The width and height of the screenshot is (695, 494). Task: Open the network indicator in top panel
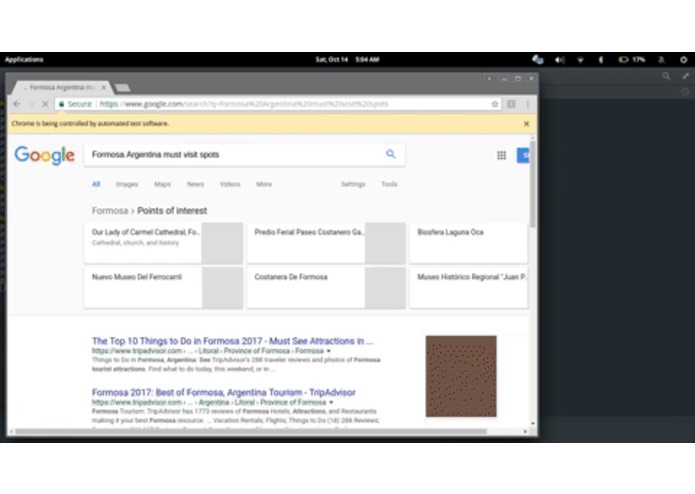[580, 60]
